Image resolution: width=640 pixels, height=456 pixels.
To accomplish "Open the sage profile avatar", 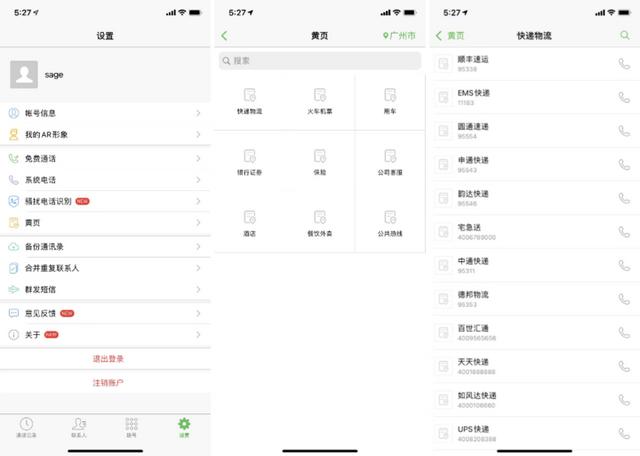I will 24,75.
